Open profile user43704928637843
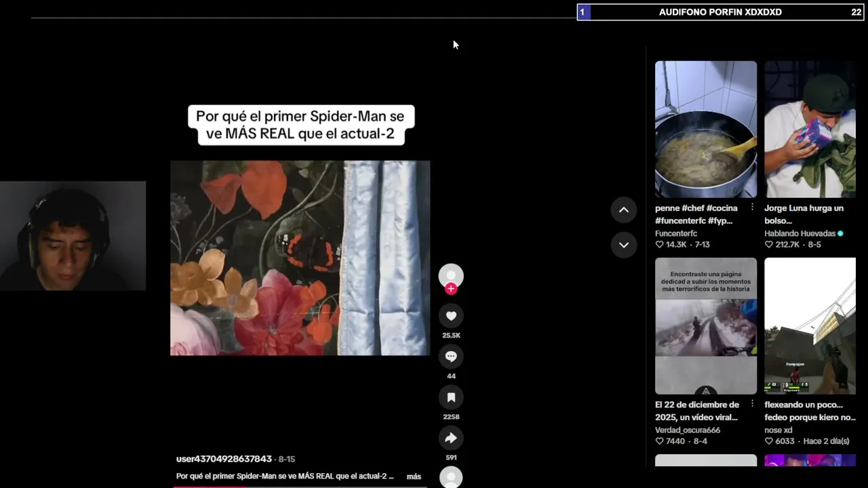 pos(224,459)
